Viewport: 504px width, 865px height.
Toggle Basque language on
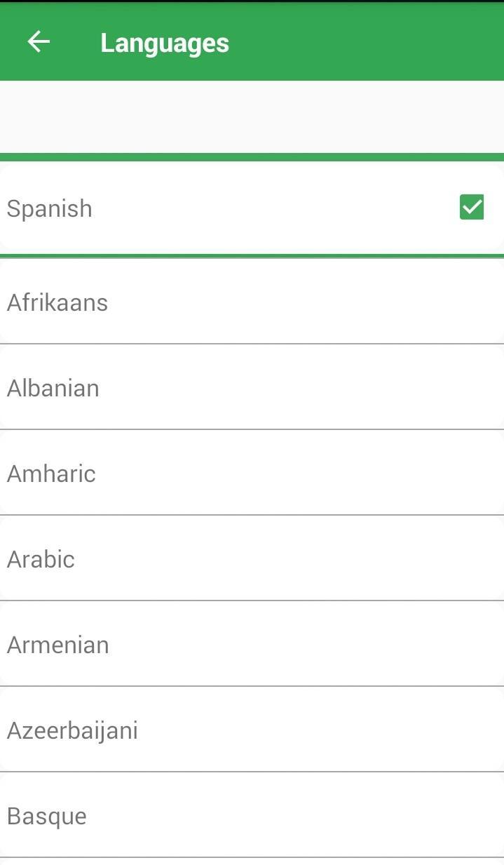pos(252,816)
